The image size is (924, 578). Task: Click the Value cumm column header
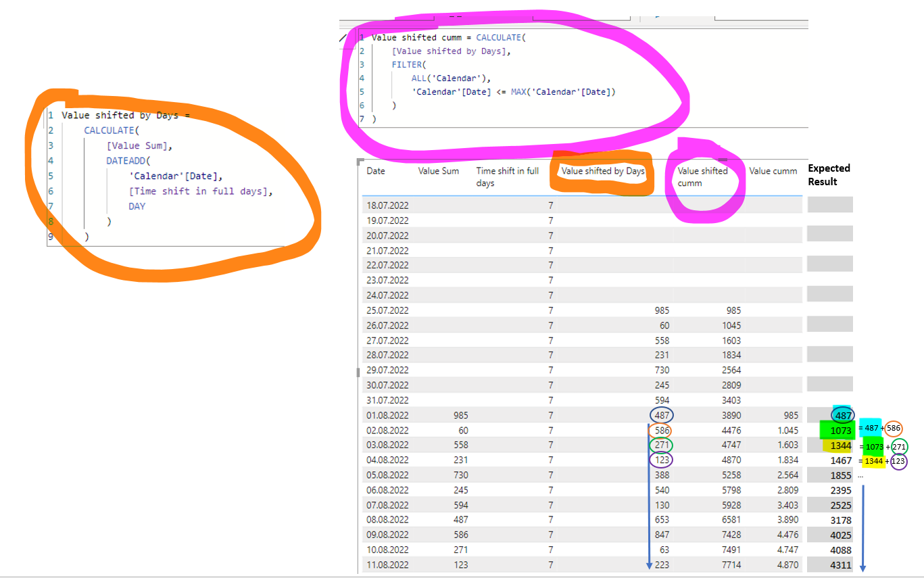[x=773, y=171]
